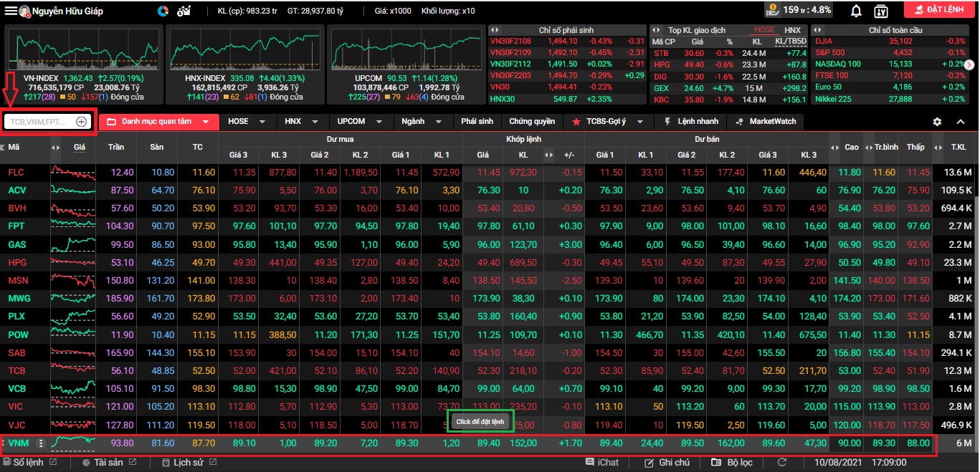
Task: Open the MarketWatch tab
Action: pyautogui.click(x=766, y=122)
